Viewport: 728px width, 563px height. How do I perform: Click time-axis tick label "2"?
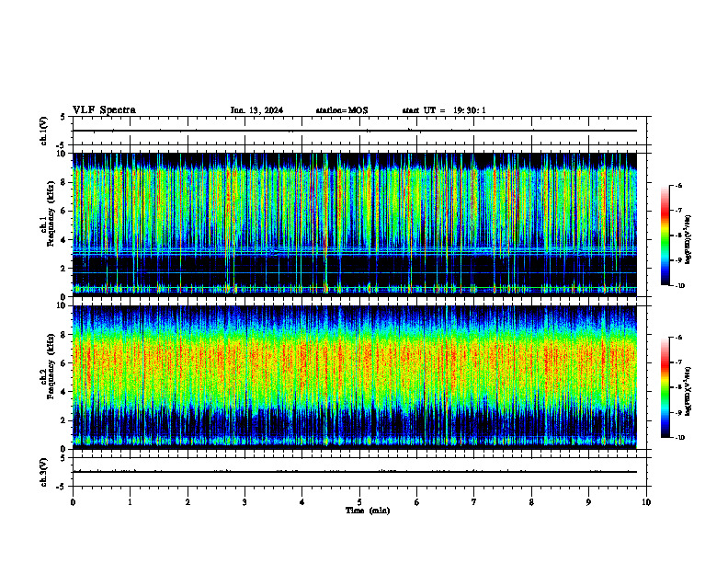click(x=188, y=502)
